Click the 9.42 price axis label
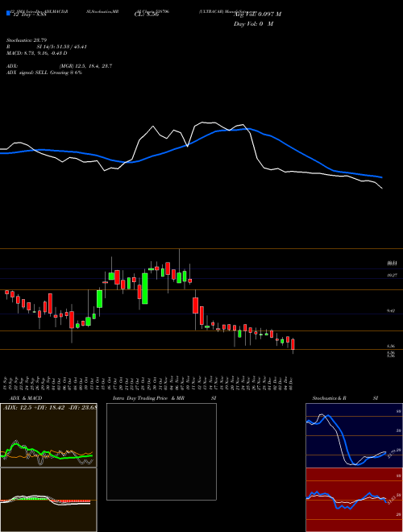 click(391, 311)
